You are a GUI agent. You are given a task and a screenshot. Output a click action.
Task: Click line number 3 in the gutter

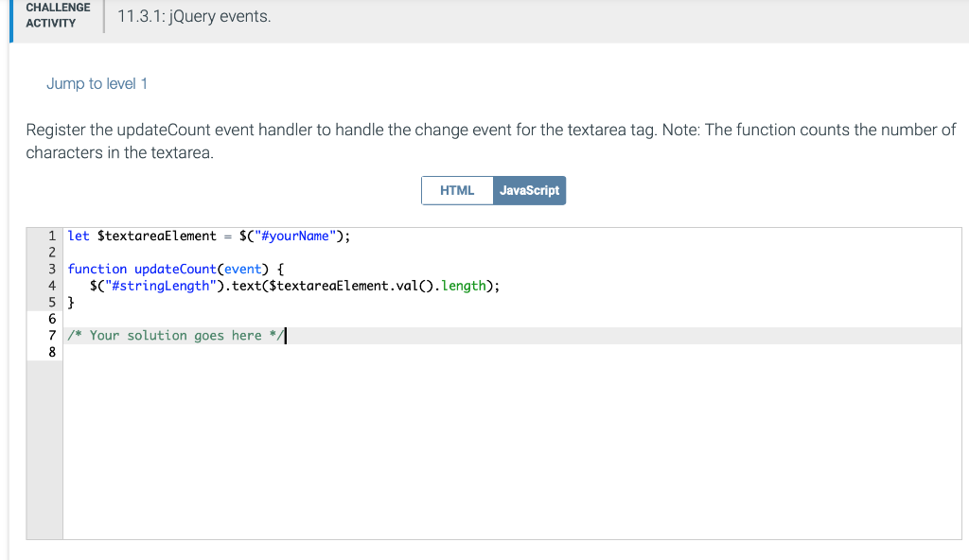(52, 270)
